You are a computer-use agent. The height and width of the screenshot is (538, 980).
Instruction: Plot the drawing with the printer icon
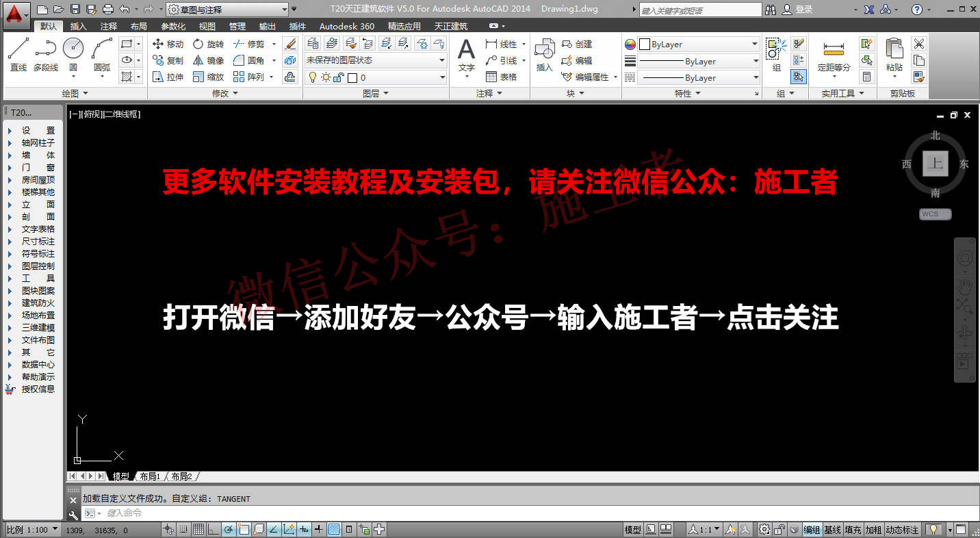tap(107, 9)
